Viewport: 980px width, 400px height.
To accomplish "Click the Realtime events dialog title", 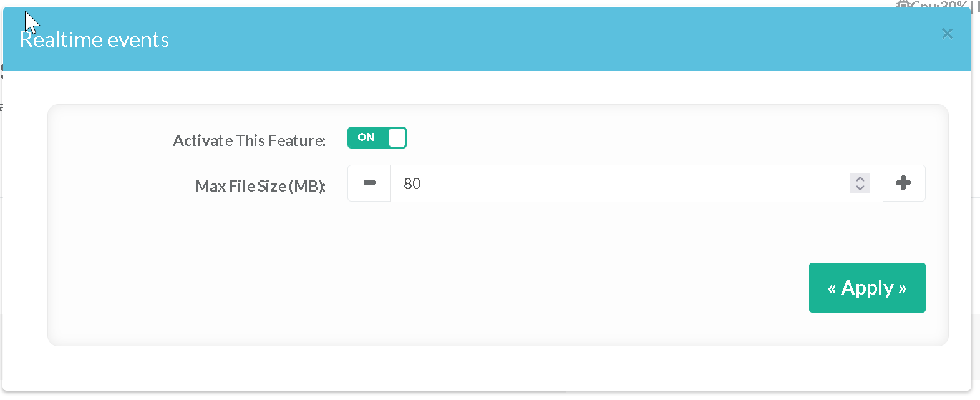I will pyautogui.click(x=95, y=40).
